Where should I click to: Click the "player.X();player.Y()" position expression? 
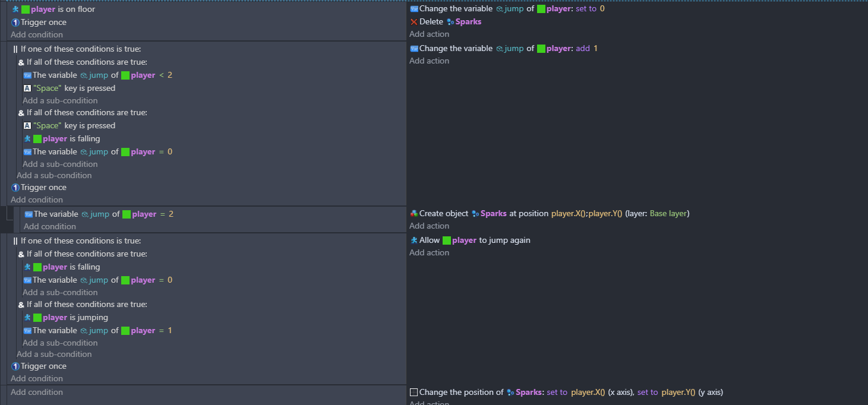point(591,214)
